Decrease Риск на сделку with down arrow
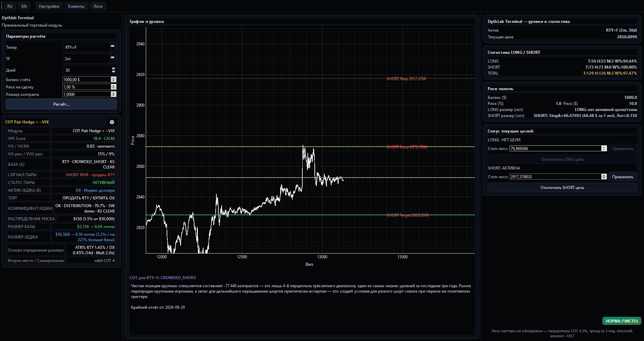644x341 pixels. click(114, 88)
